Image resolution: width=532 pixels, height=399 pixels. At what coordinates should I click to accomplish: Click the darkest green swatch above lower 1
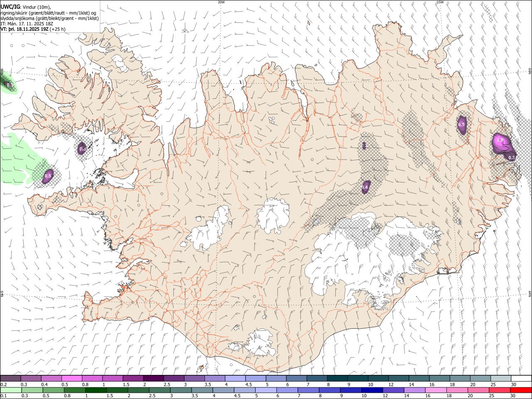tap(96, 390)
